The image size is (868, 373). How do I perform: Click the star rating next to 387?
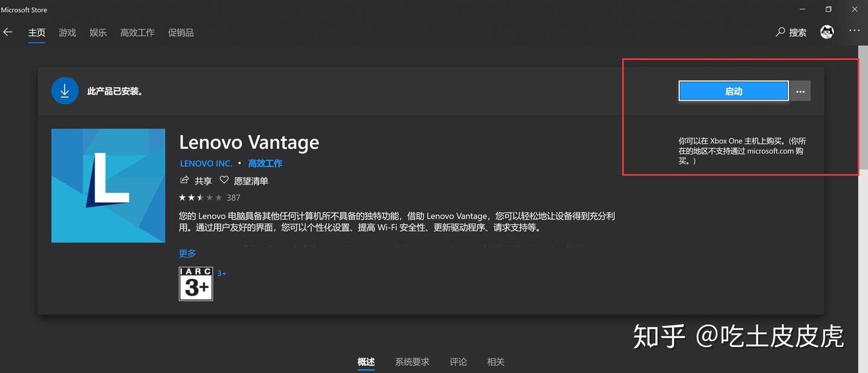[199, 197]
